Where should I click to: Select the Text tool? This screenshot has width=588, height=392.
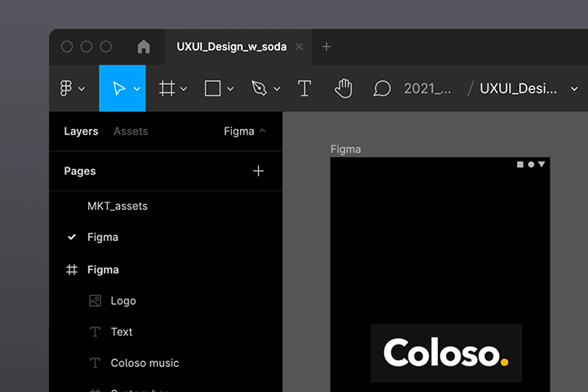pyautogui.click(x=305, y=88)
